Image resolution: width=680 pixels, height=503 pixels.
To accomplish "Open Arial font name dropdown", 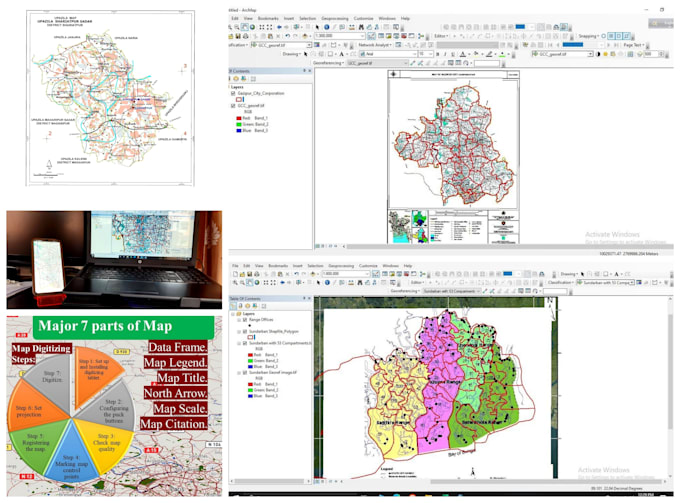I will point(415,54).
